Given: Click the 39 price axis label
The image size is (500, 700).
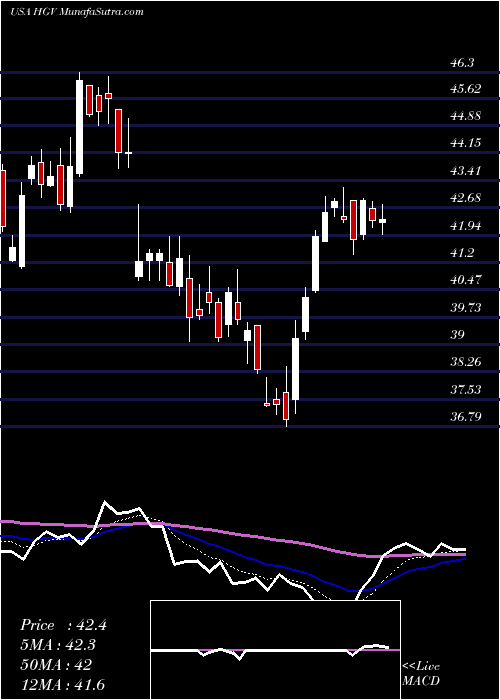Looking at the screenshot, I should 458,335.
